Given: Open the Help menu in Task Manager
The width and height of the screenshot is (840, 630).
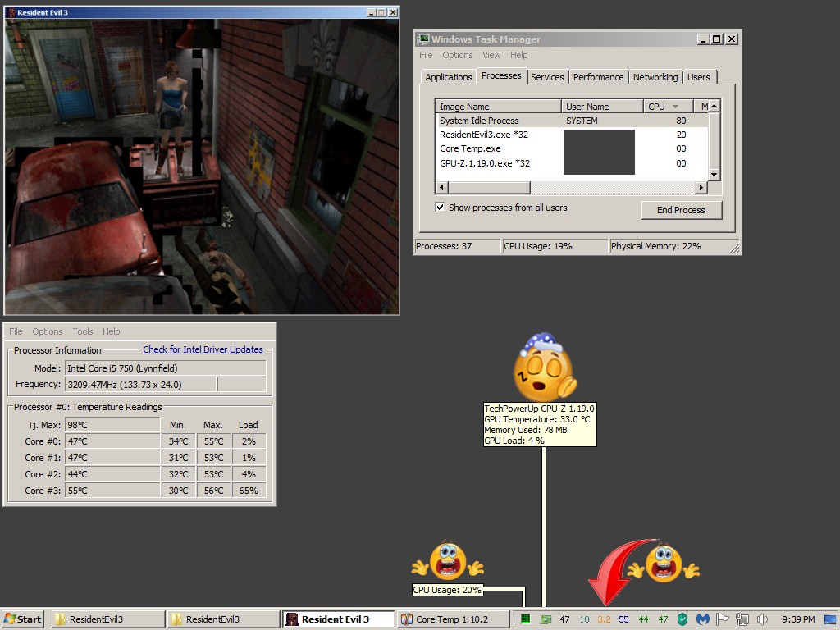Looking at the screenshot, I should click(x=518, y=55).
